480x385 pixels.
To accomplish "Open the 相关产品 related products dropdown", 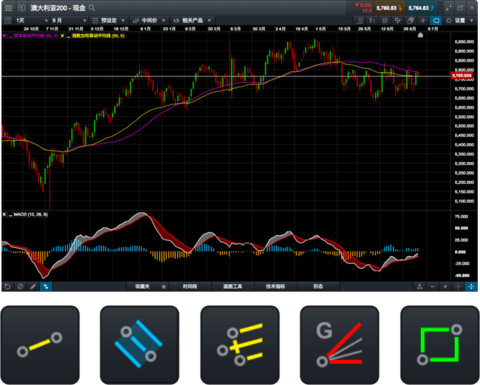I will (192, 21).
